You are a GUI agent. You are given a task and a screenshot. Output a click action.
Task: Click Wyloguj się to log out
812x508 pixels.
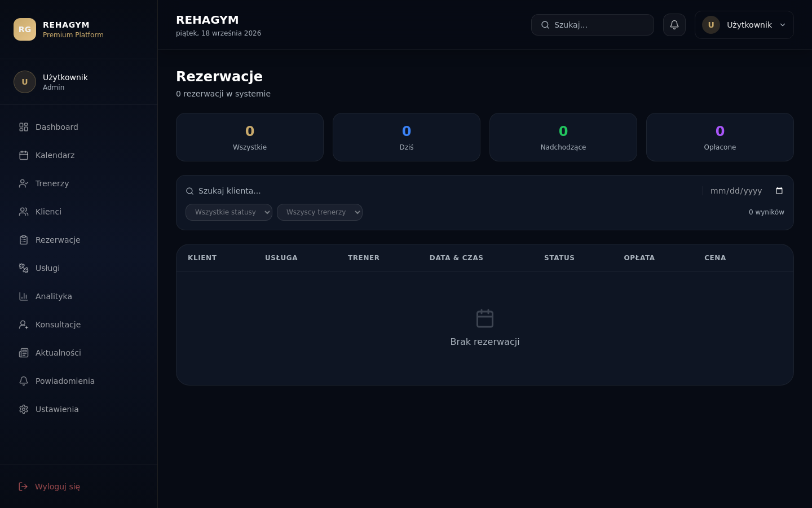[79, 487]
